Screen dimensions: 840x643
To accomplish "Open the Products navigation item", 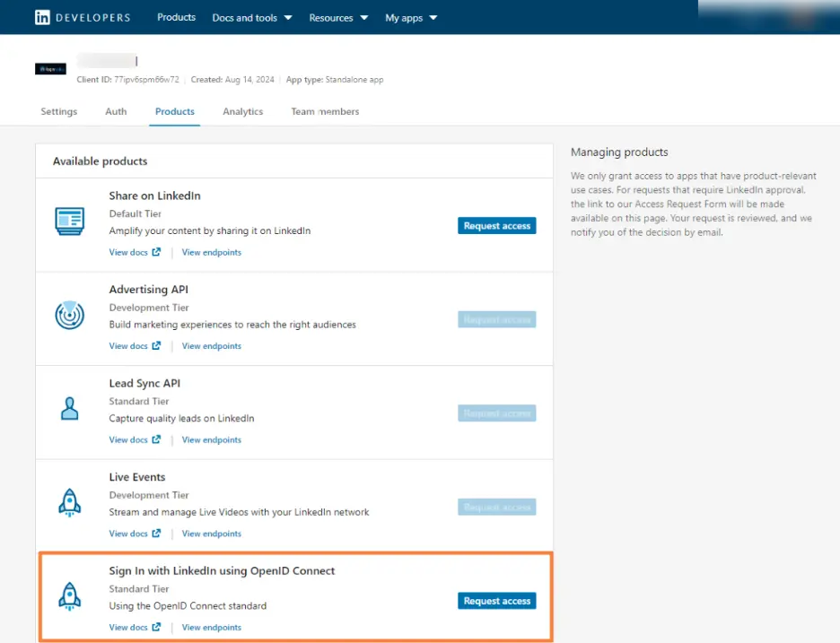I will pos(176,17).
